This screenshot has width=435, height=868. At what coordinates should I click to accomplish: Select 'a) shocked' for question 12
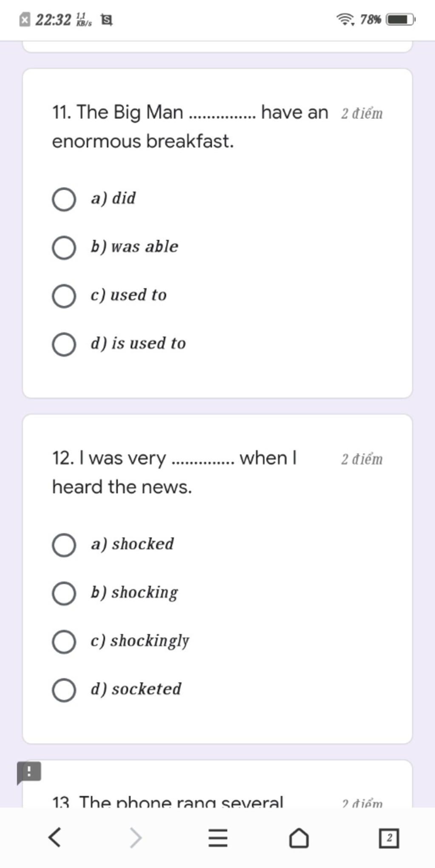(64, 544)
